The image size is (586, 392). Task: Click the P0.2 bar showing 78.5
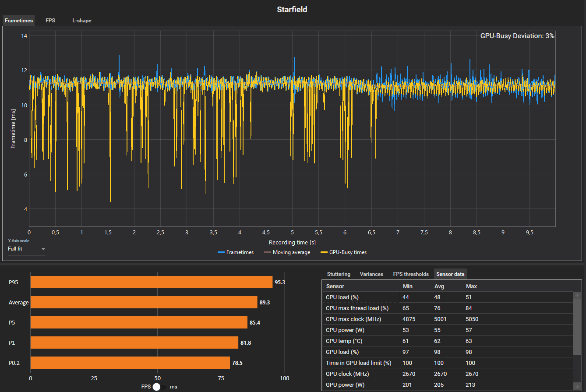[x=130, y=363]
